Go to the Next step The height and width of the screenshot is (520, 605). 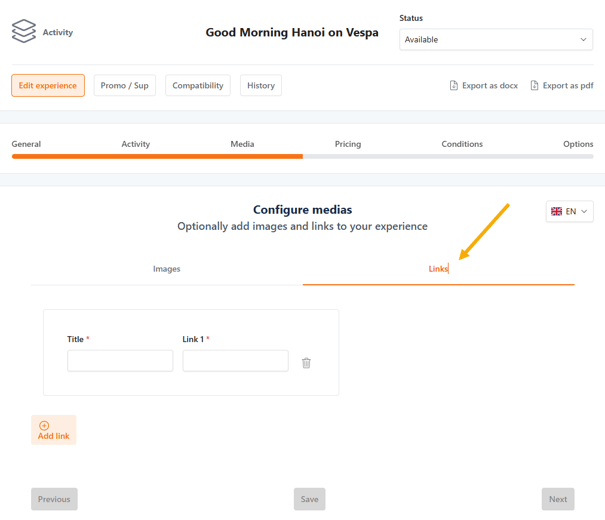(x=558, y=499)
